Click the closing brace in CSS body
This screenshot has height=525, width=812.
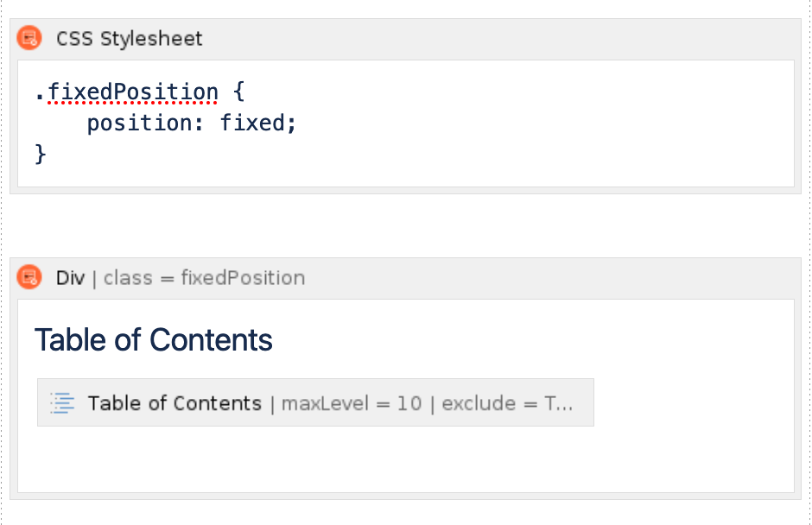(x=41, y=155)
